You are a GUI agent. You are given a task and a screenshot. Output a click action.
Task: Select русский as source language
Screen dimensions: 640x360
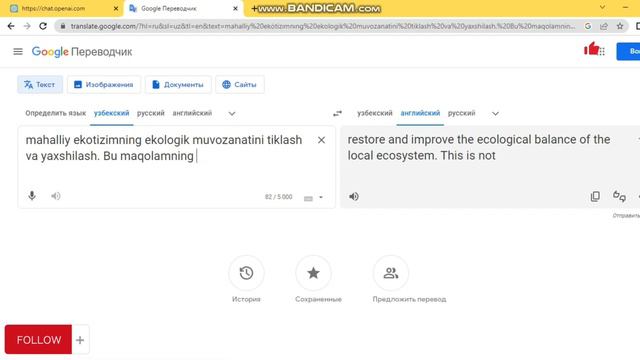click(151, 113)
